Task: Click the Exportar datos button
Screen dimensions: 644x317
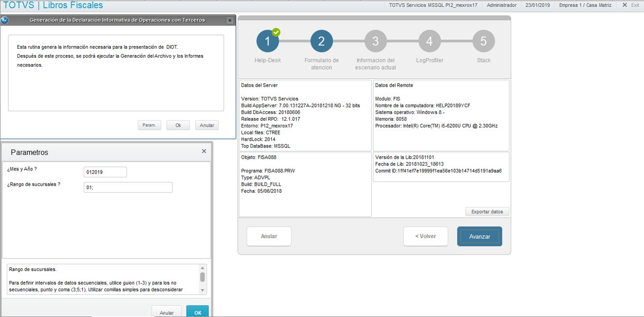Action: coord(487,212)
